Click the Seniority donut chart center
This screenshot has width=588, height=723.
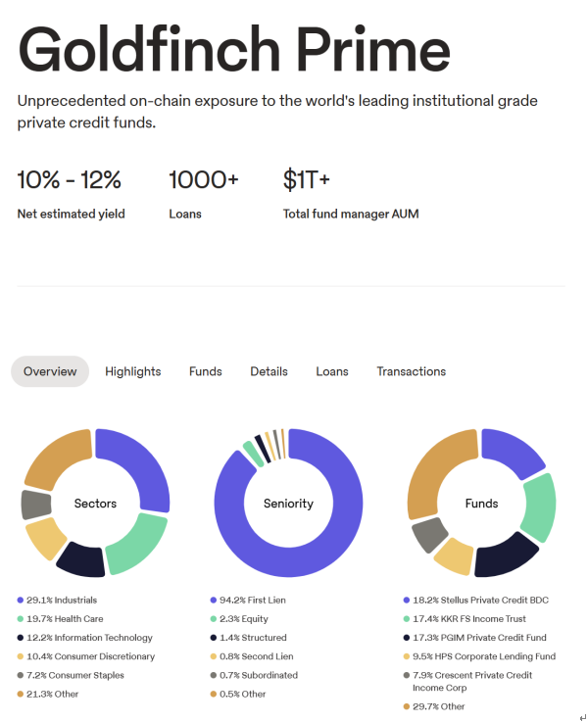[x=288, y=504]
